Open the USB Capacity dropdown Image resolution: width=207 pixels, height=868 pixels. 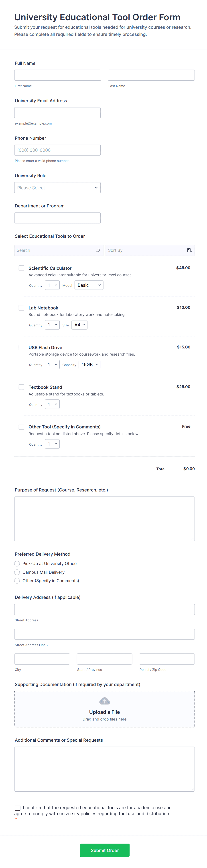(x=89, y=364)
